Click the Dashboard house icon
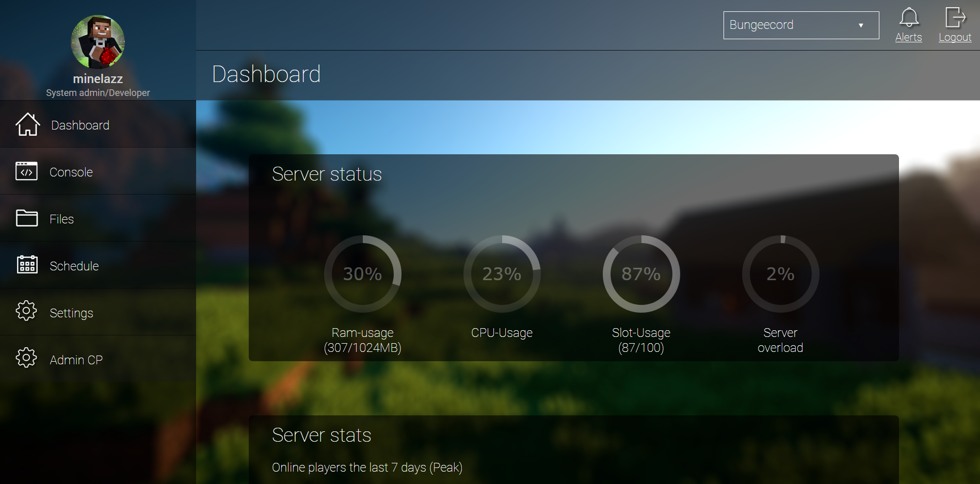Viewport: 980px width, 484px height. (27, 124)
